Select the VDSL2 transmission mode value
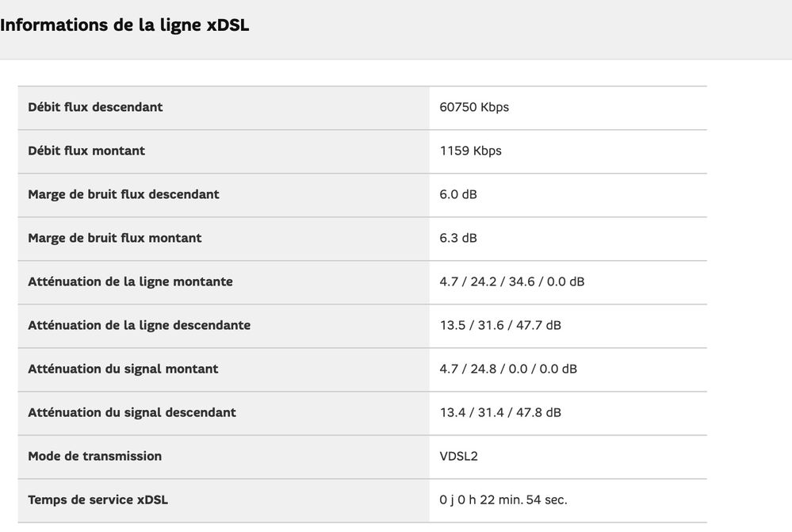Screen dimensions: 792x532 click(459, 456)
